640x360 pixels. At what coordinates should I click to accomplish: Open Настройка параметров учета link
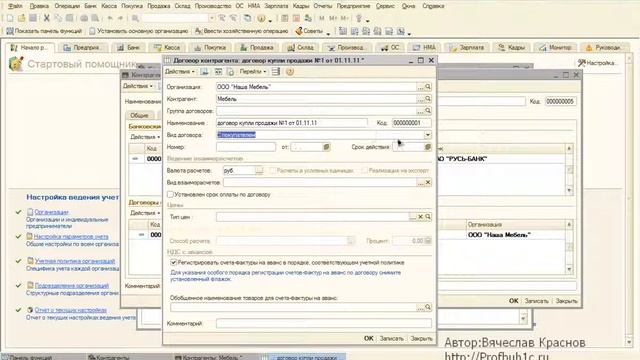click(x=71, y=236)
